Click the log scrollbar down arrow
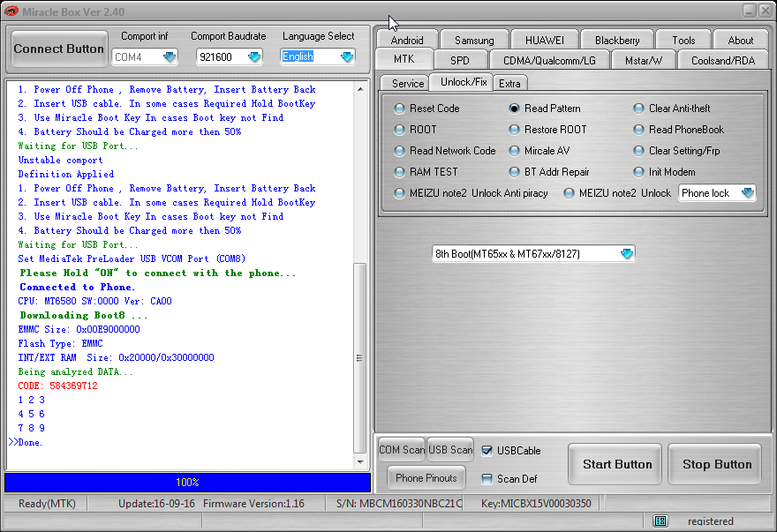 point(360,461)
